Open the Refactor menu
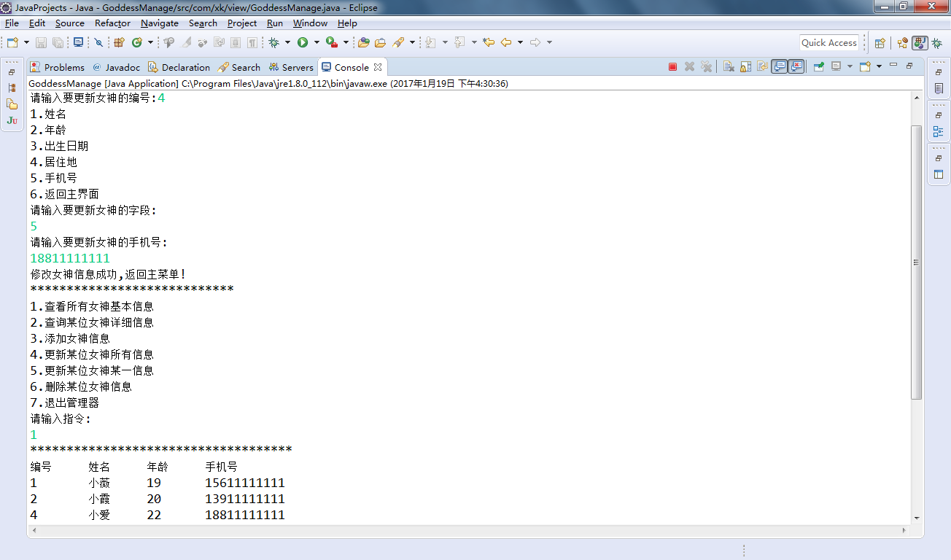This screenshot has height=560, width=951. click(x=113, y=23)
